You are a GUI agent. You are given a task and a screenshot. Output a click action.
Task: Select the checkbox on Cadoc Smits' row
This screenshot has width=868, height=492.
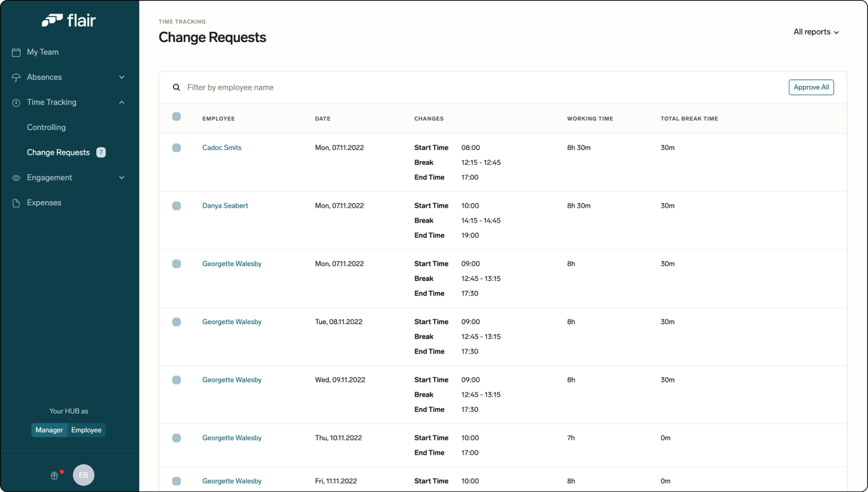(176, 147)
